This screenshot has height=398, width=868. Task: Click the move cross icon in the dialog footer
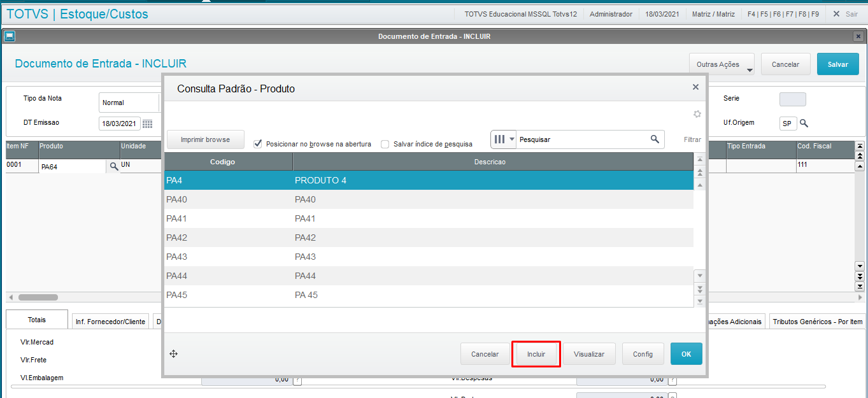(173, 353)
